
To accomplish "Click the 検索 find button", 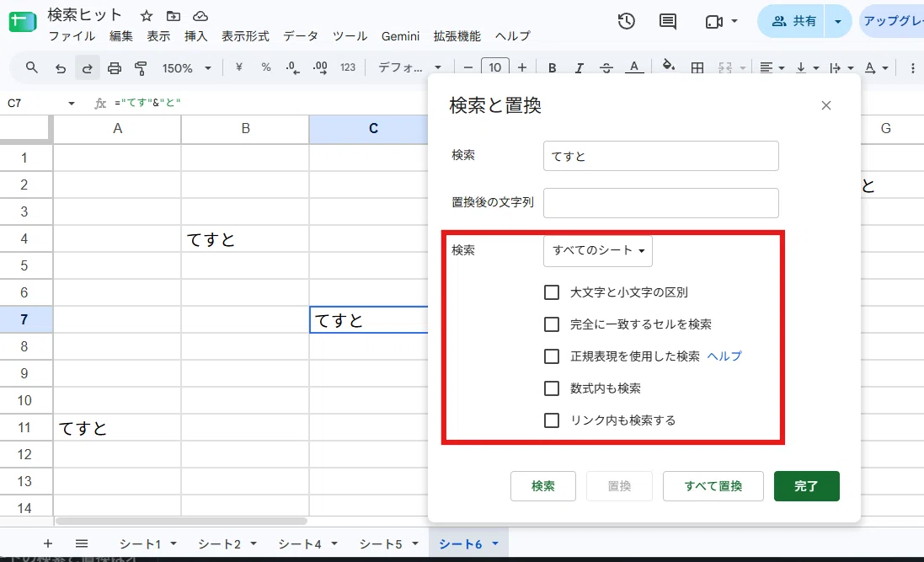I will (x=542, y=486).
